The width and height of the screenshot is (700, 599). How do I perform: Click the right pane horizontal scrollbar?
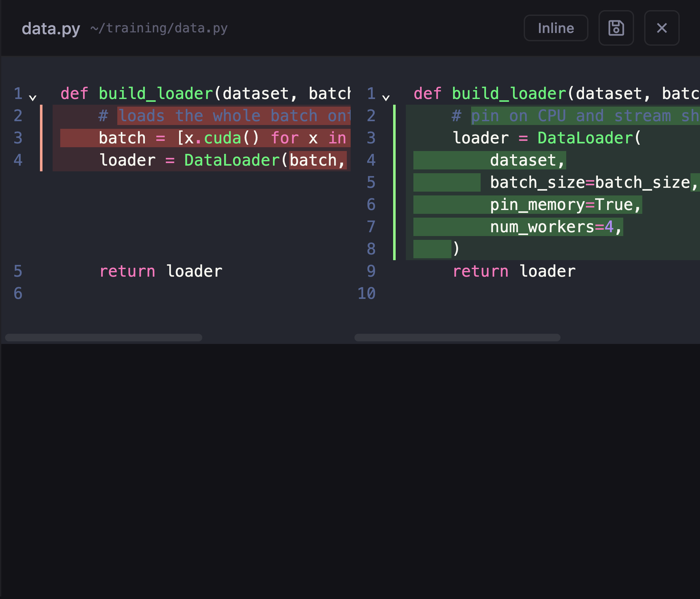click(457, 337)
